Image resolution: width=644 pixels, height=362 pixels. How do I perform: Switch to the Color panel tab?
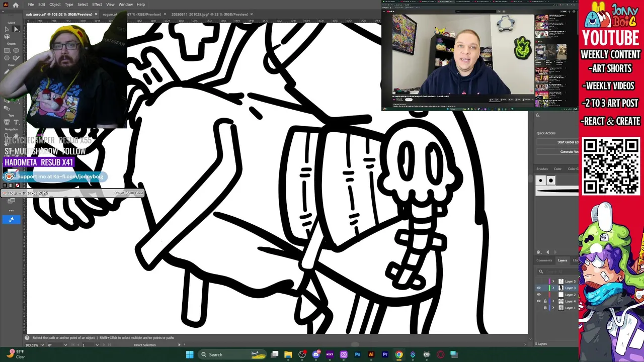(557, 169)
